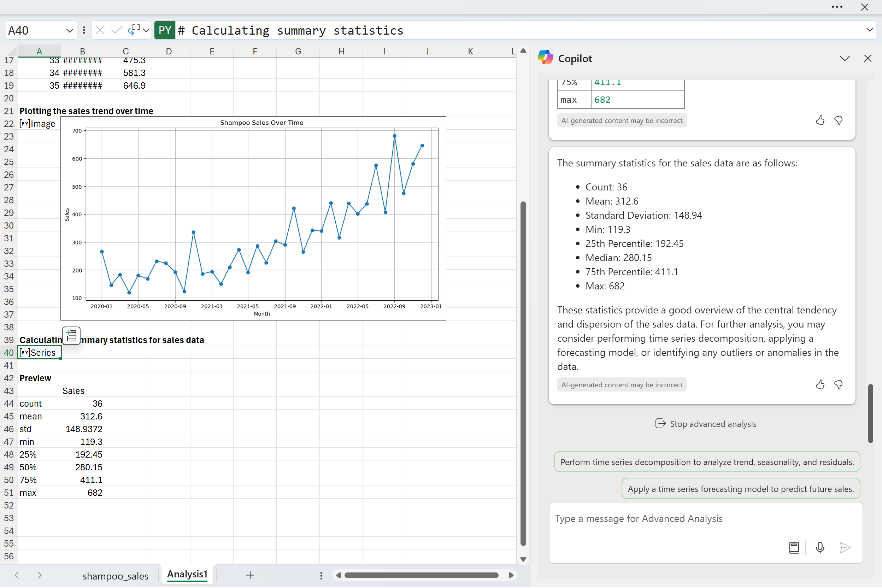Thumbs down the summary statistics response
The width and height of the screenshot is (882, 588).
[839, 385]
